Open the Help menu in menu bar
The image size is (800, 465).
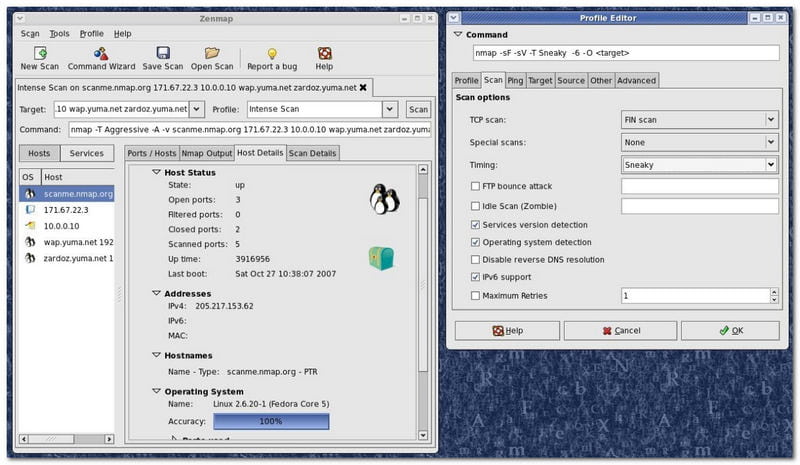122,34
